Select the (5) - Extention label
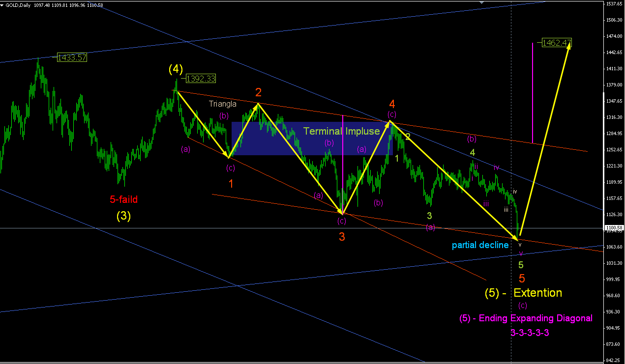 pyautogui.click(x=523, y=293)
